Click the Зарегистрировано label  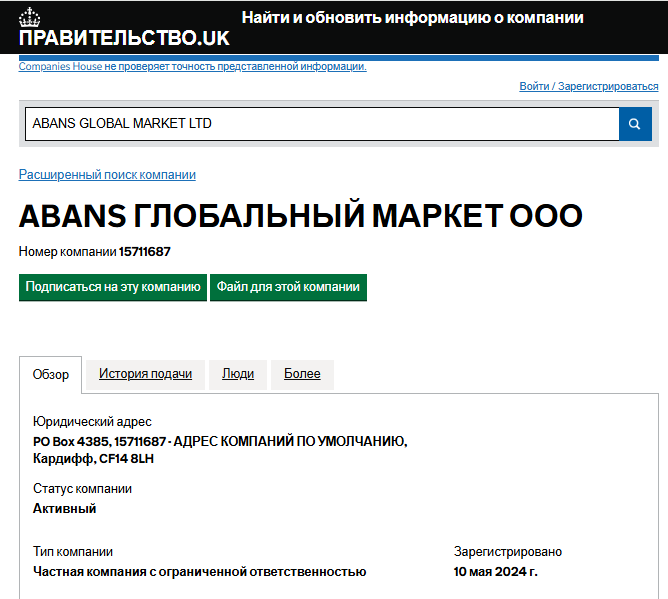[508, 552]
